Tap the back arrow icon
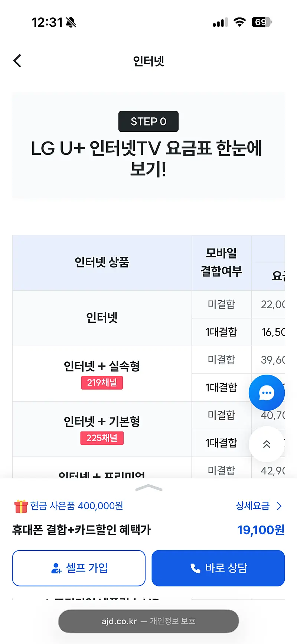 point(17,61)
